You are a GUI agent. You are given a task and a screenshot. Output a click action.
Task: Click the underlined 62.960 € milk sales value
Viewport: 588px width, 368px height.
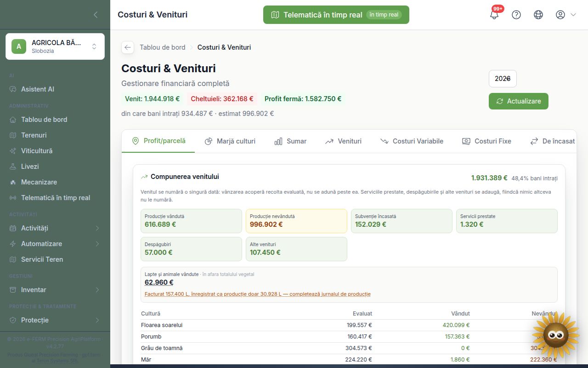pos(159,282)
